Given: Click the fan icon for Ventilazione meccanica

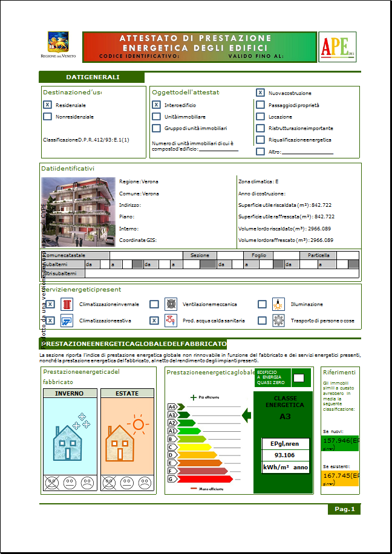Looking at the screenshot, I should [x=171, y=304].
